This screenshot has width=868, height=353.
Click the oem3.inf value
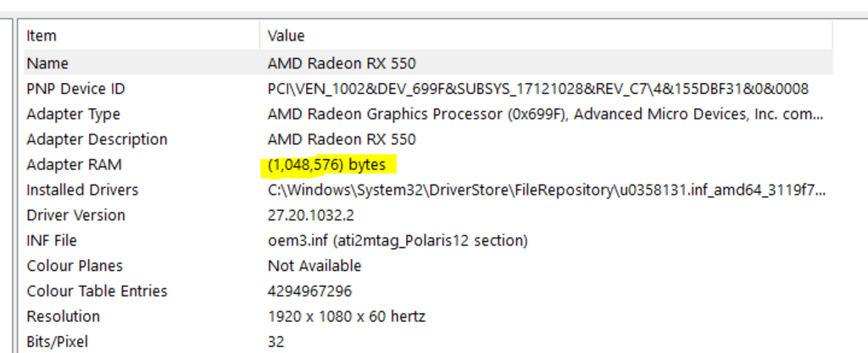[398, 241]
